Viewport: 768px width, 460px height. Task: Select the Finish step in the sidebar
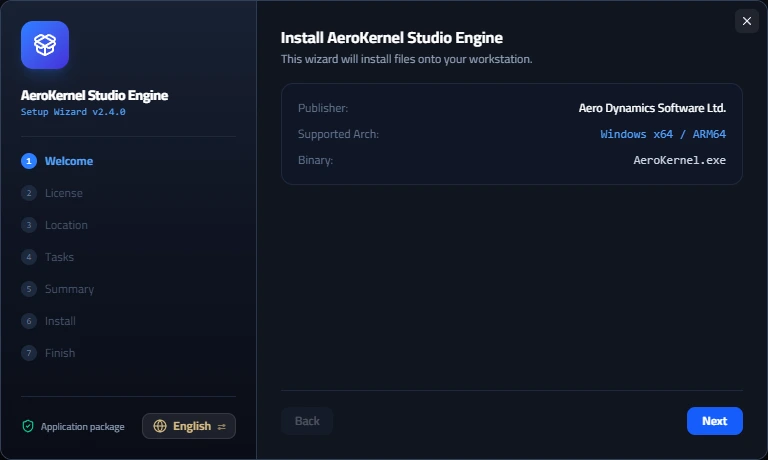click(x=48, y=353)
